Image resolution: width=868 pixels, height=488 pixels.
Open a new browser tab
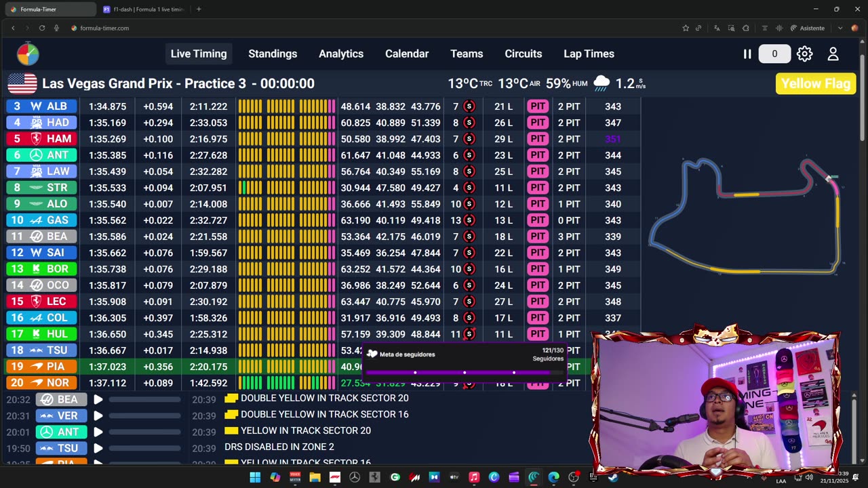tap(199, 9)
